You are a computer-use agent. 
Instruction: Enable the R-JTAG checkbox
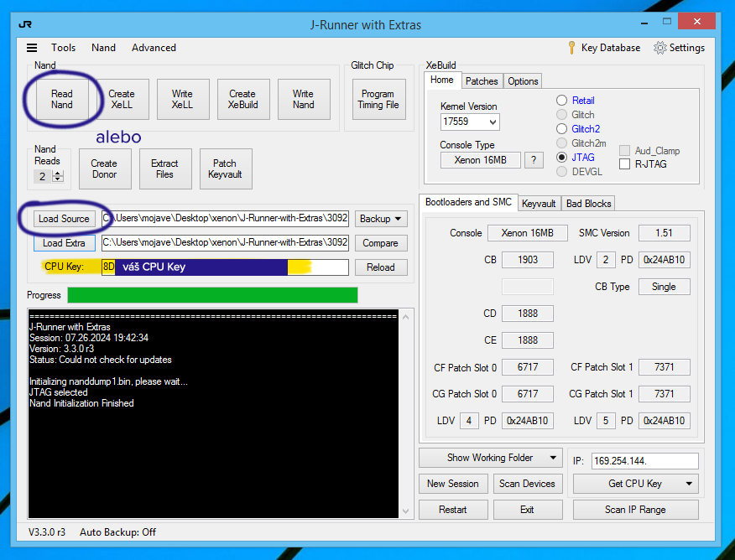[624, 163]
